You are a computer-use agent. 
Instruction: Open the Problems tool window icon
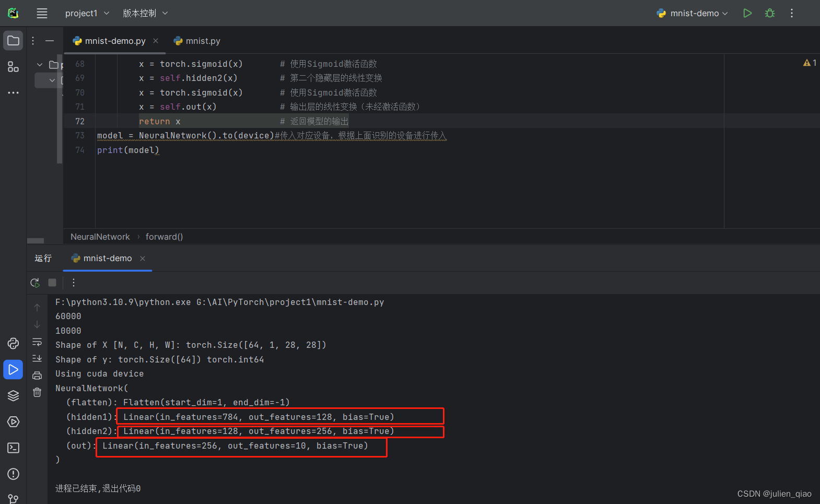coord(13,474)
